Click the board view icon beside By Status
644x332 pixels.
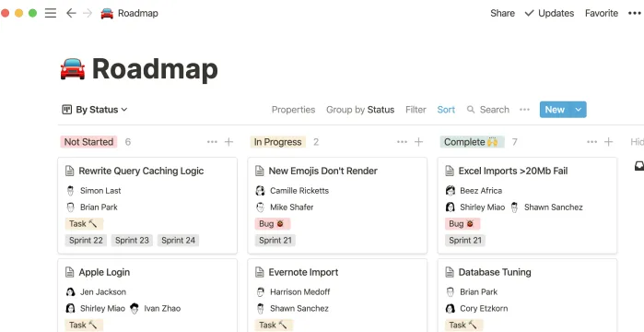(66, 110)
